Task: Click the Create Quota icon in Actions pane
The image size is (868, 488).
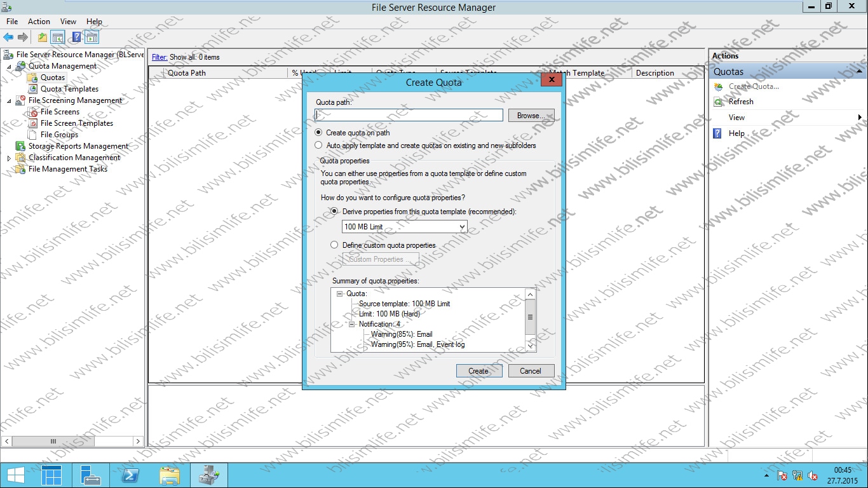Action: 718,86
